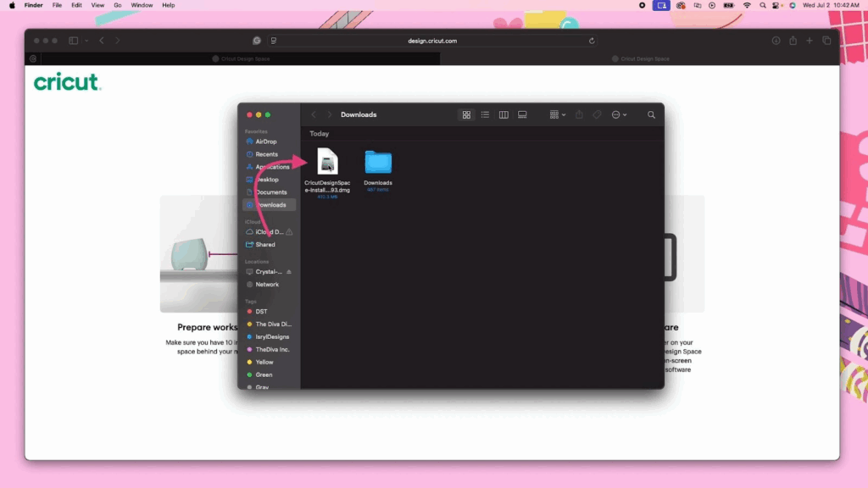The height and width of the screenshot is (488, 868).
Task: Open the Help menu
Action: tap(169, 5)
